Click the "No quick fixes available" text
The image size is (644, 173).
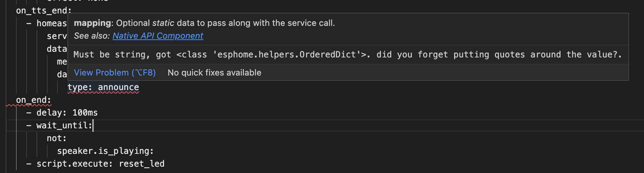(214, 73)
